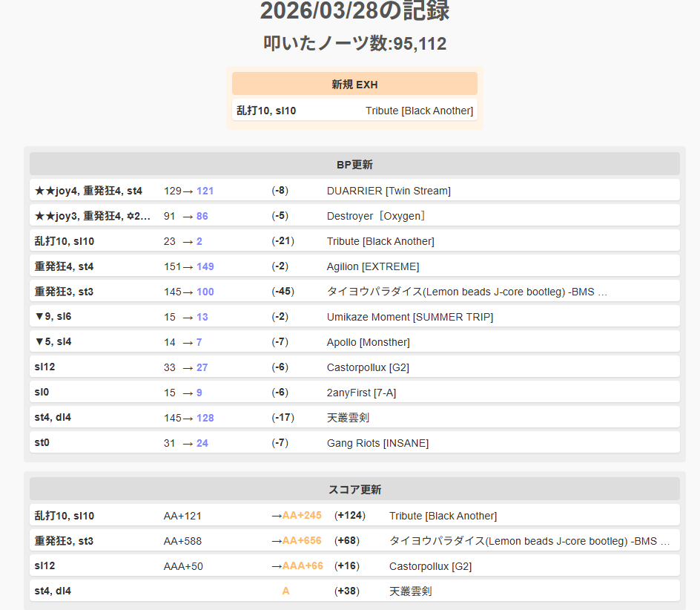The width and height of the screenshot is (700, 610).
Task: Click 天叢雲剣 in BP更新 list
Action: [348, 418]
